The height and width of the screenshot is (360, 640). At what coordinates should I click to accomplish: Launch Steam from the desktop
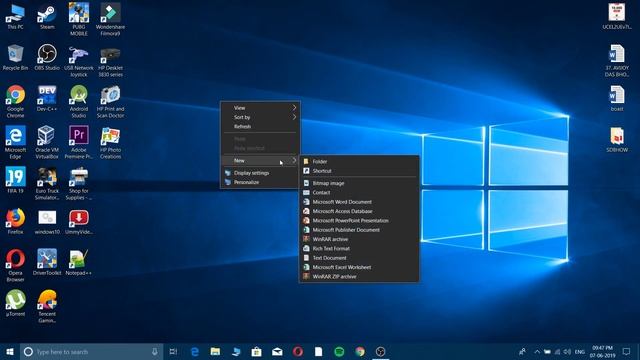(x=47, y=16)
